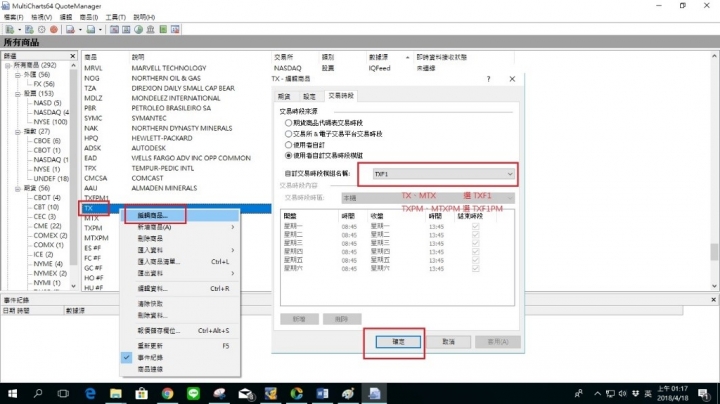Open LINE from the taskbar
Image resolution: width=720 pixels, height=404 pixels.
click(x=193, y=393)
